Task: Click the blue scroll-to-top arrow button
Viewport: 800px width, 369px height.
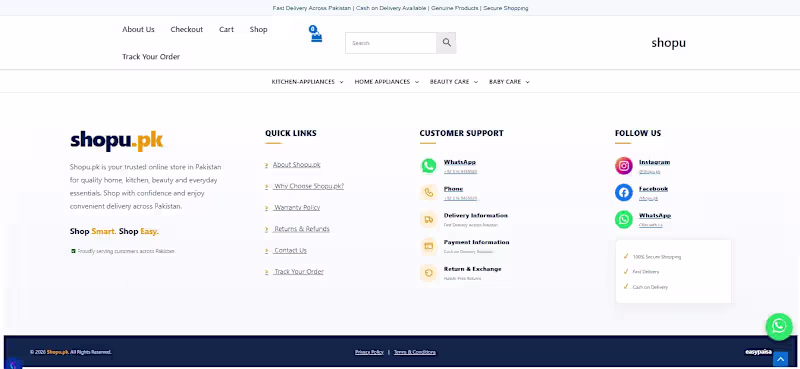Action: click(780, 360)
